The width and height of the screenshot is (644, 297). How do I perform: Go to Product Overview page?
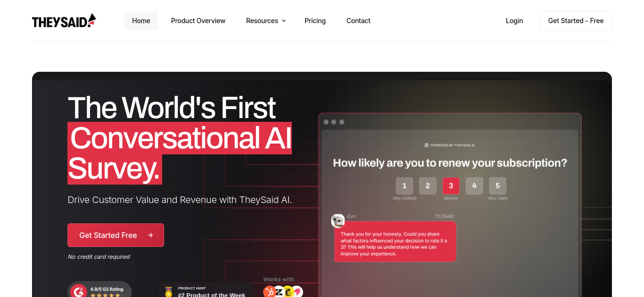(x=198, y=21)
